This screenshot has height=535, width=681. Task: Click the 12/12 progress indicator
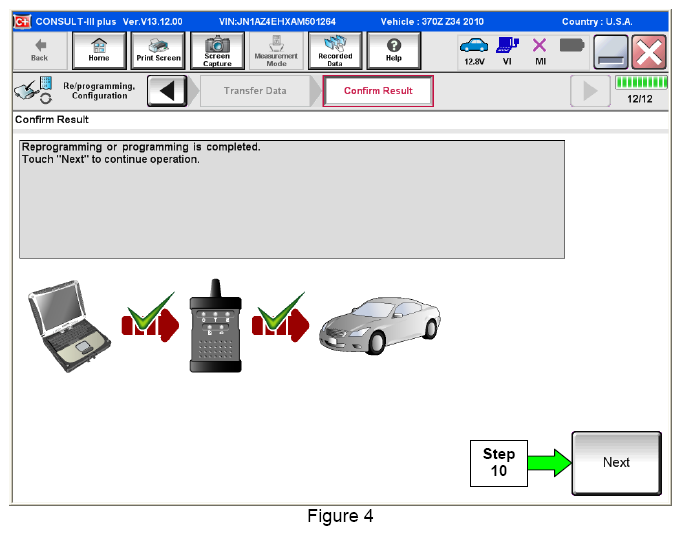coord(642,91)
